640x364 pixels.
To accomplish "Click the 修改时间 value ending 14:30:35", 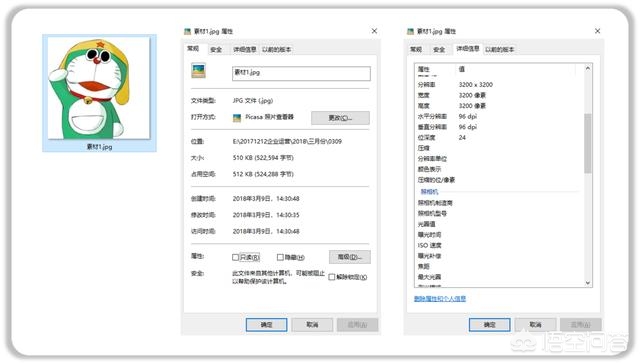I will (x=266, y=215).
